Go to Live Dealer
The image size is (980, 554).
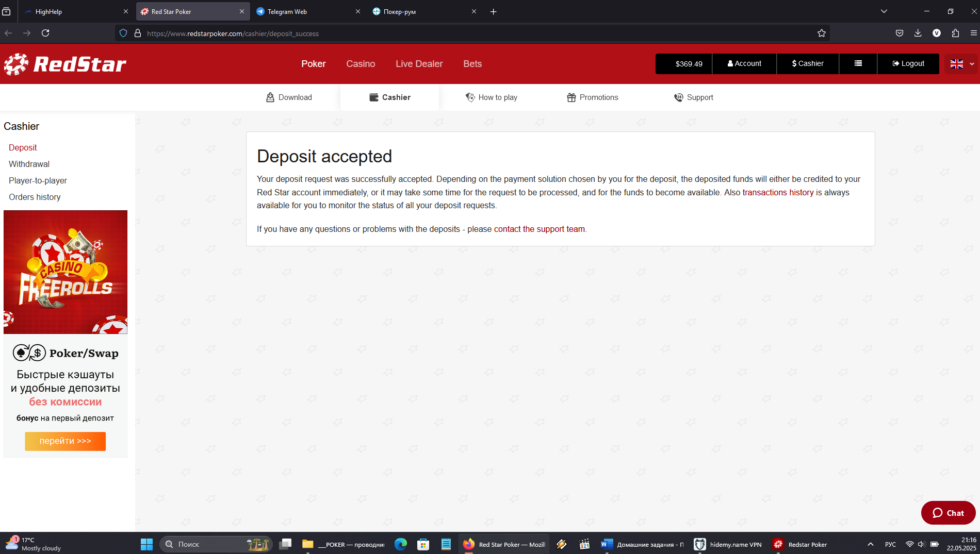click(419, 64)
